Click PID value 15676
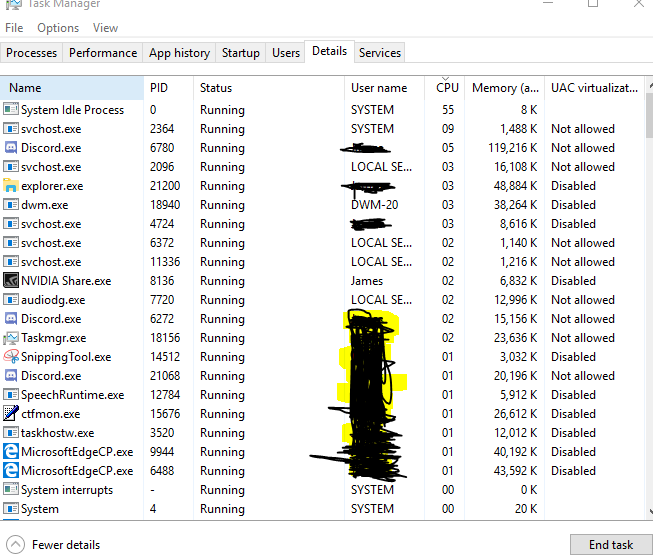The height and width of the screenshot is (559, 653). pos(165,414)
